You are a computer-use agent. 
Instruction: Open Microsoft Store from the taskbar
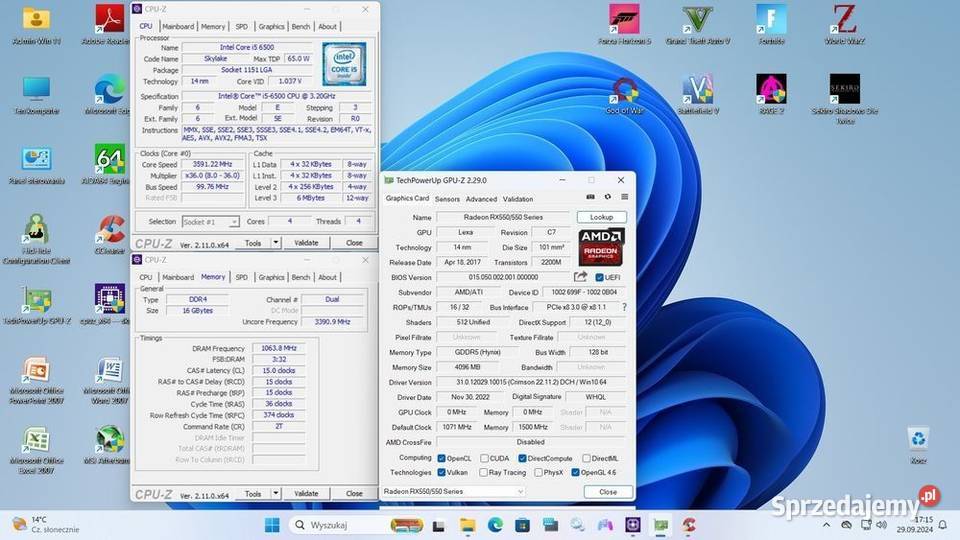[x=522, y=525]
